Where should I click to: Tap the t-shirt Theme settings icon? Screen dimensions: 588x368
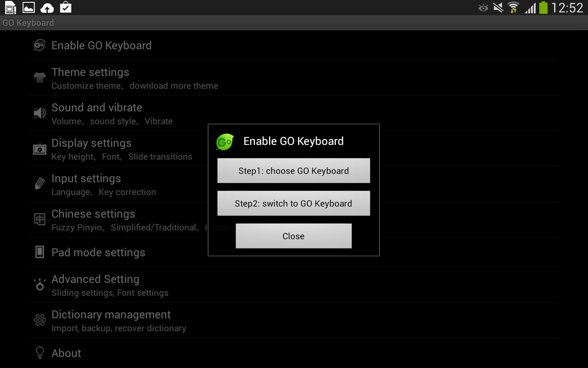click(40, 77)
